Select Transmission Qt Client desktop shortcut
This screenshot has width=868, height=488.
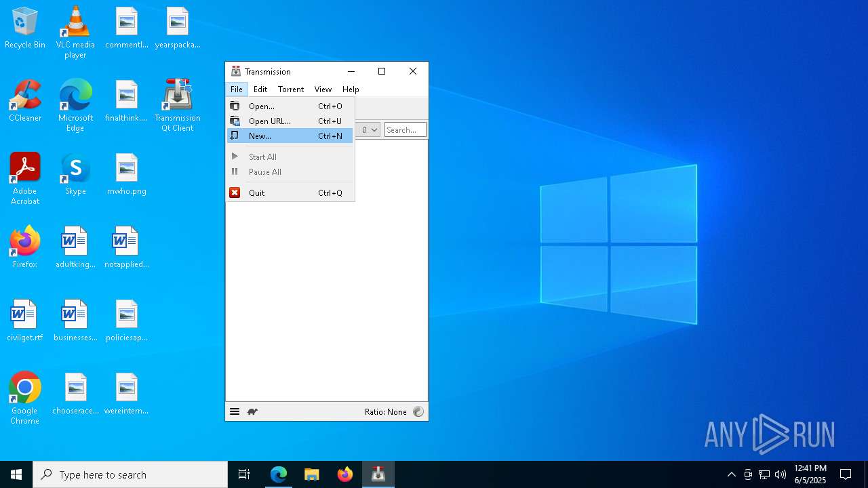pyautogui.click(x=177, y=106)
